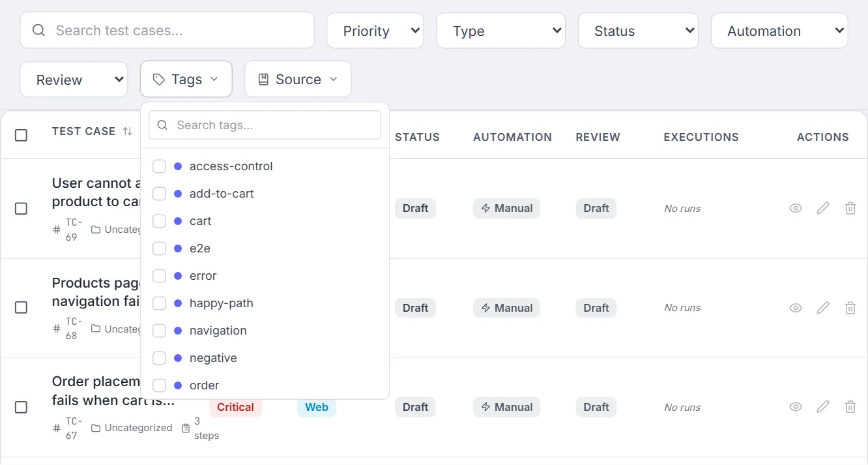The width and height of the screenshot is (868, 465).
Task: Select the TC-69 row checkbox
Action: pyautogui.click(x=21, y=209)
